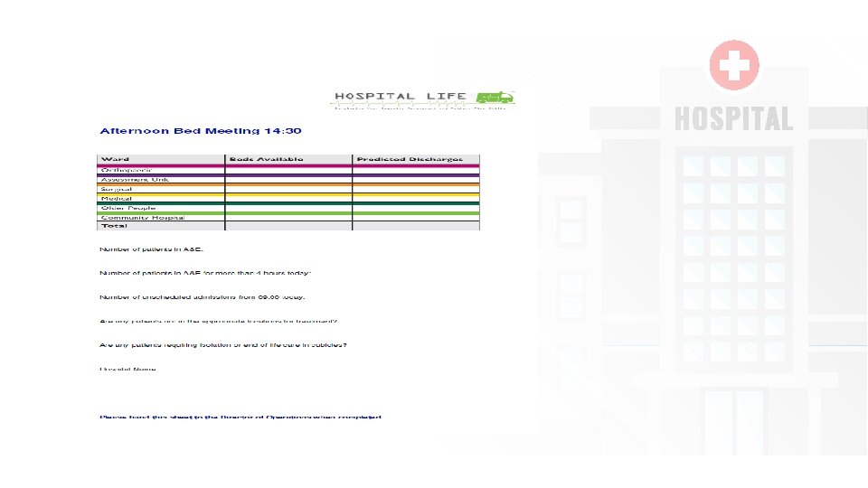Screen dimensions: 868x488
Task: Click the Predicted Discharges cell for Orthopaedic
Action: (x=416, y=171)
